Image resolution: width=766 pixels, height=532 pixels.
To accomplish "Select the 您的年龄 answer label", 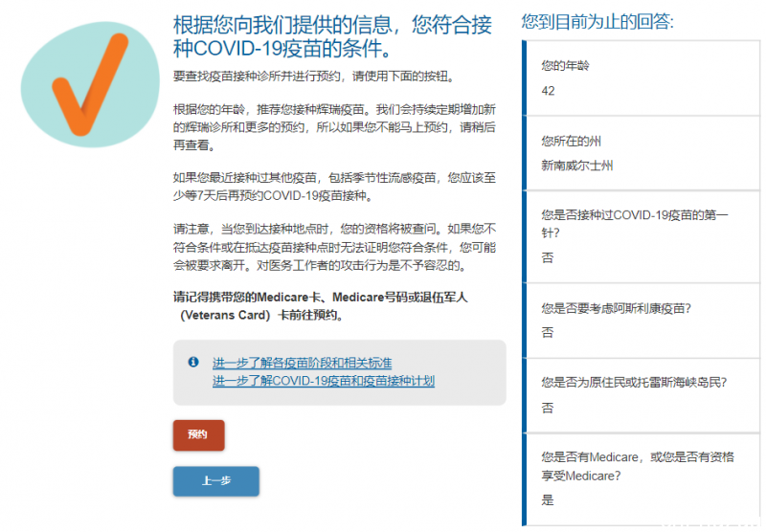I will tap(565, 66).
